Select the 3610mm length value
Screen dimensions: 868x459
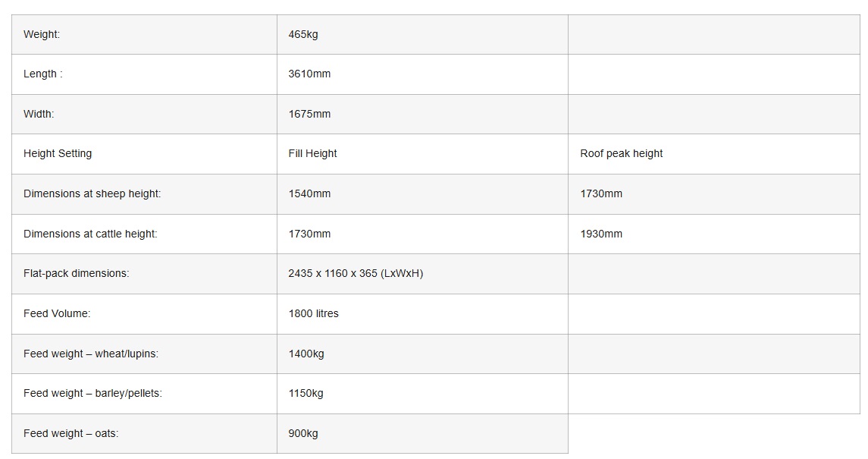309,74
